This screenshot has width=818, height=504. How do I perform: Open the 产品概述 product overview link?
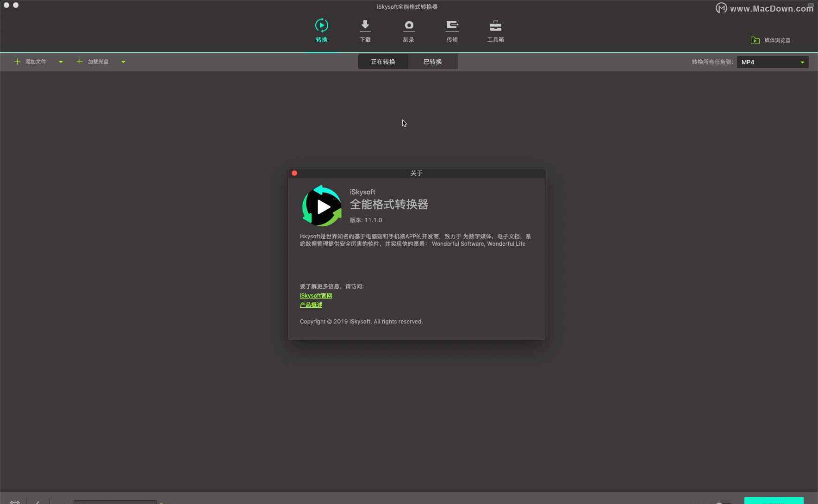[x=311, y=305]
